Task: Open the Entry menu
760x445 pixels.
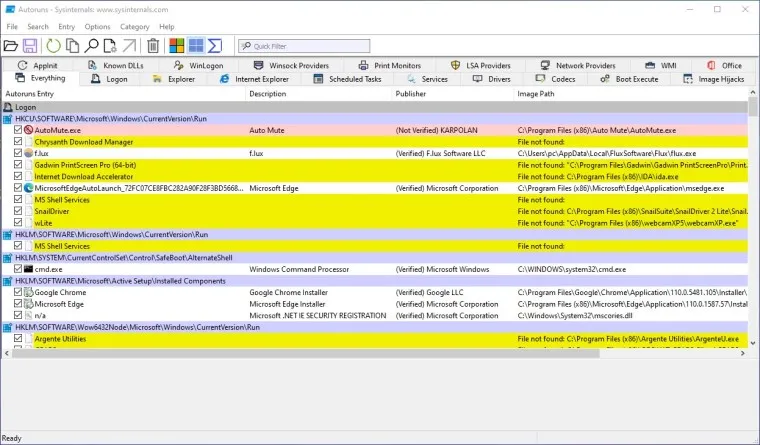Action: pos(66,27)
